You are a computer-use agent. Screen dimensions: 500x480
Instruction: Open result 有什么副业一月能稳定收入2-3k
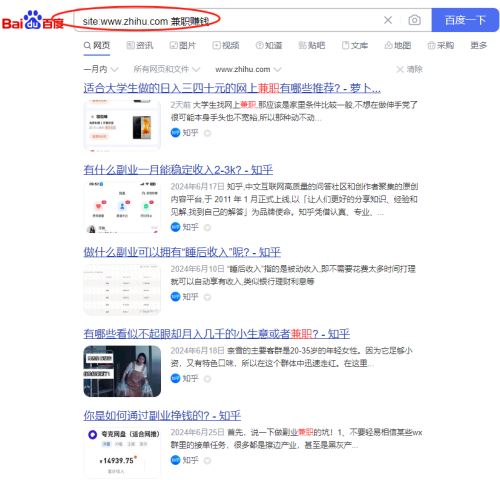coord(178,170)
